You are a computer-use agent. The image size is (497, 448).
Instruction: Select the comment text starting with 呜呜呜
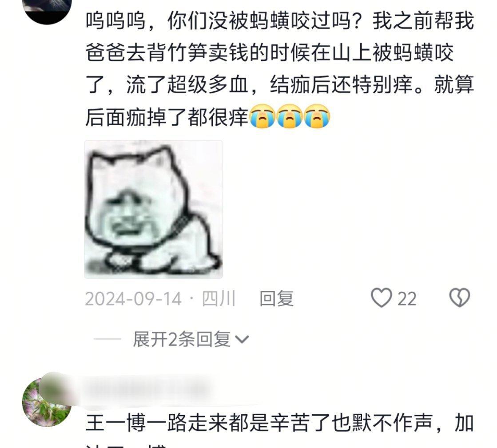tap(279, 69)
